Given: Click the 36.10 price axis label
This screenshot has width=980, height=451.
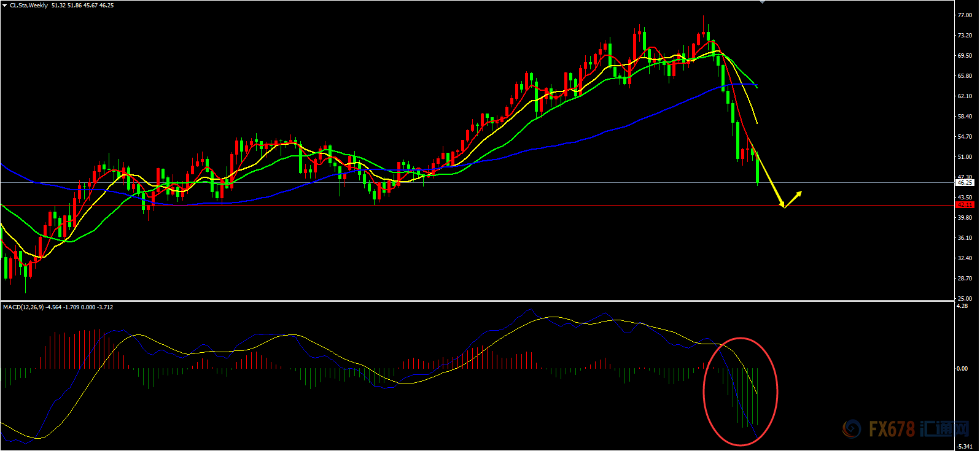Looking at the screenshot, I should point(965,238).
